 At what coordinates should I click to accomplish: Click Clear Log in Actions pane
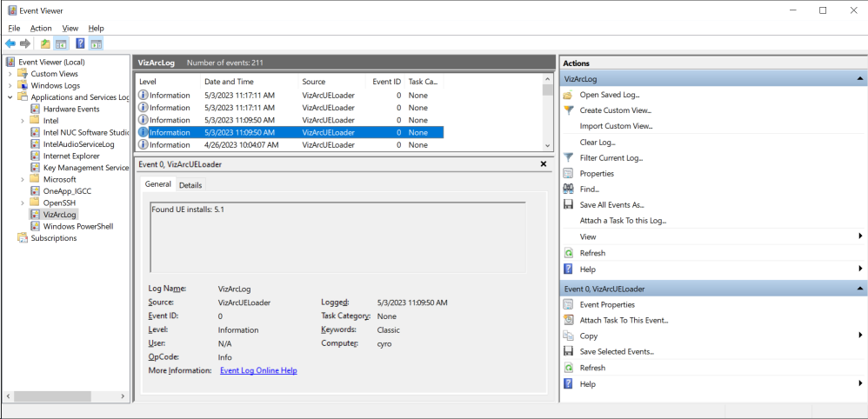(597, 142)
